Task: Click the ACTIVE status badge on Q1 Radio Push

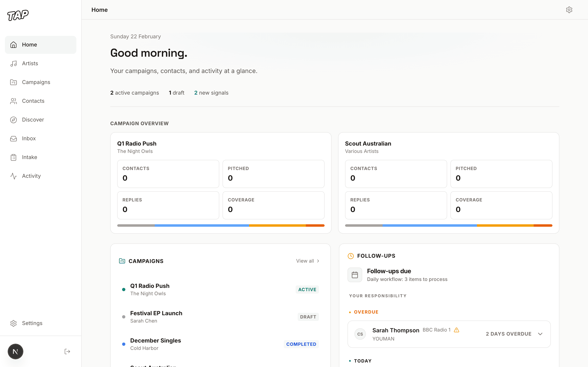Action: click(307, 289)
